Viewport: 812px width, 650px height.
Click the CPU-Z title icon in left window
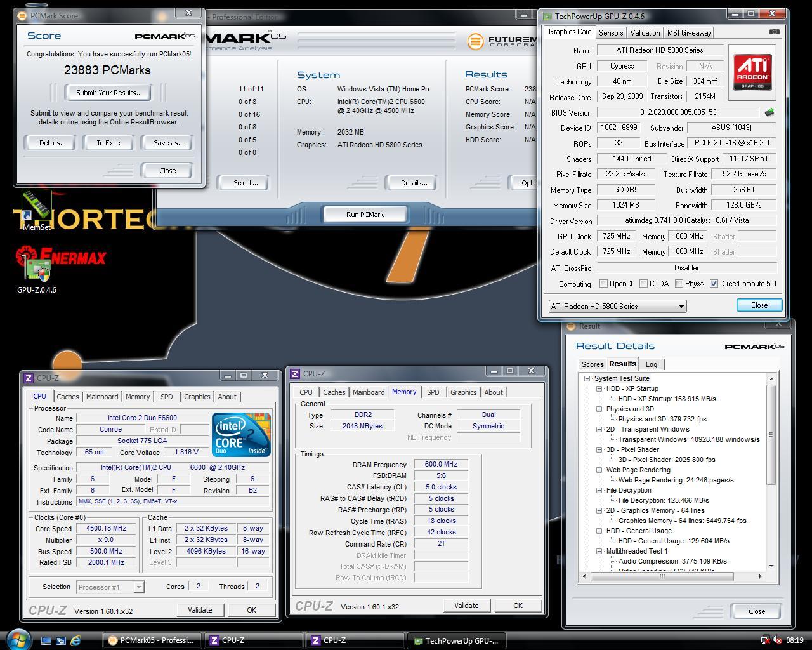[x=29, y=378]
